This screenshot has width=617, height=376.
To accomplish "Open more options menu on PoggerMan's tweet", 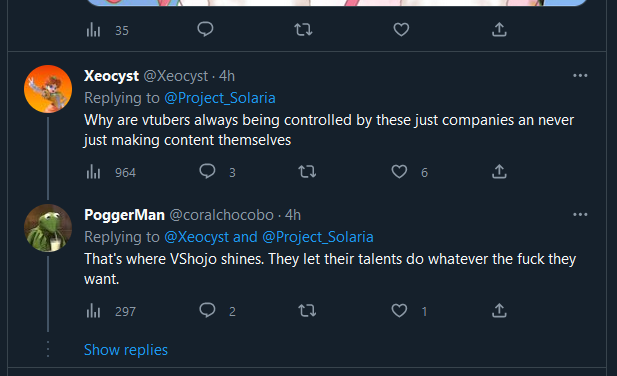I will (x=580, y=214).
